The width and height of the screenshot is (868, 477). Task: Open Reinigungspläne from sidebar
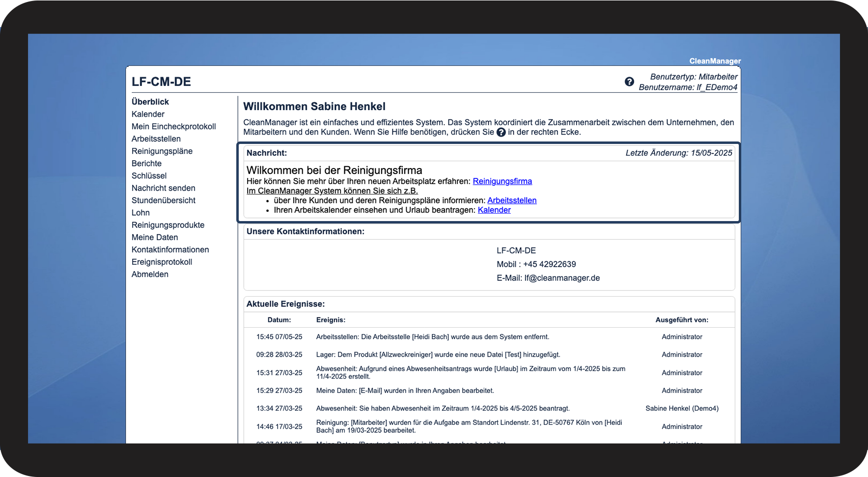(162, 151)
